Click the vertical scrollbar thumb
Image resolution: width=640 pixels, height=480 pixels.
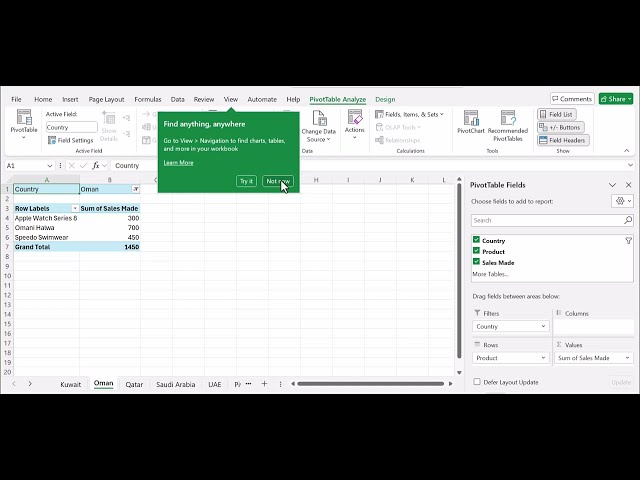click(459, 271)
